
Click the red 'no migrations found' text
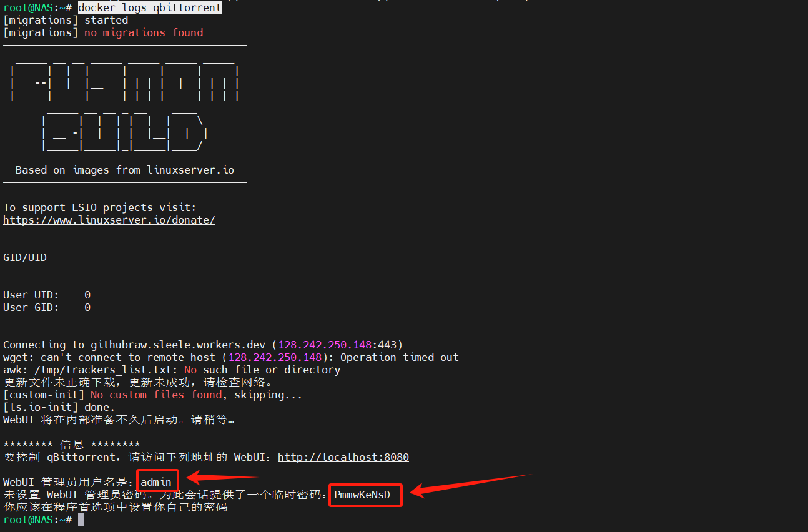144,32
